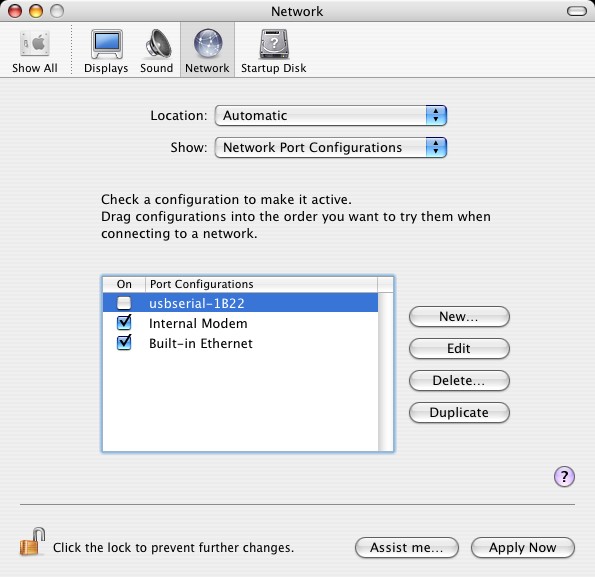
Task: Select the Internal Modem row
Action: 240,323
